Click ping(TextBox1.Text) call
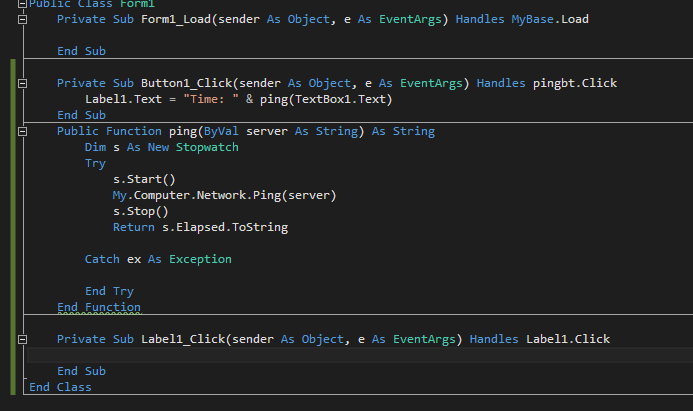 (x=326, y=99)
